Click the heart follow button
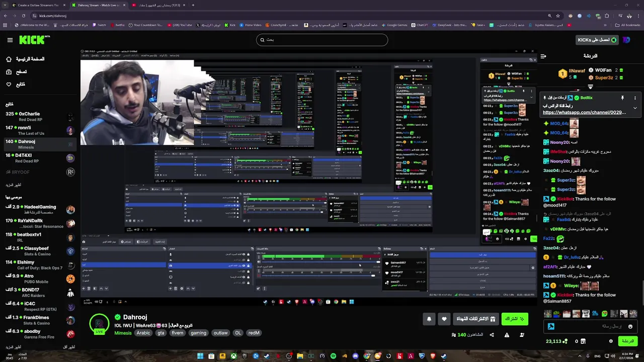The width and height of the screenshot is (644, 362). (444, 319)
